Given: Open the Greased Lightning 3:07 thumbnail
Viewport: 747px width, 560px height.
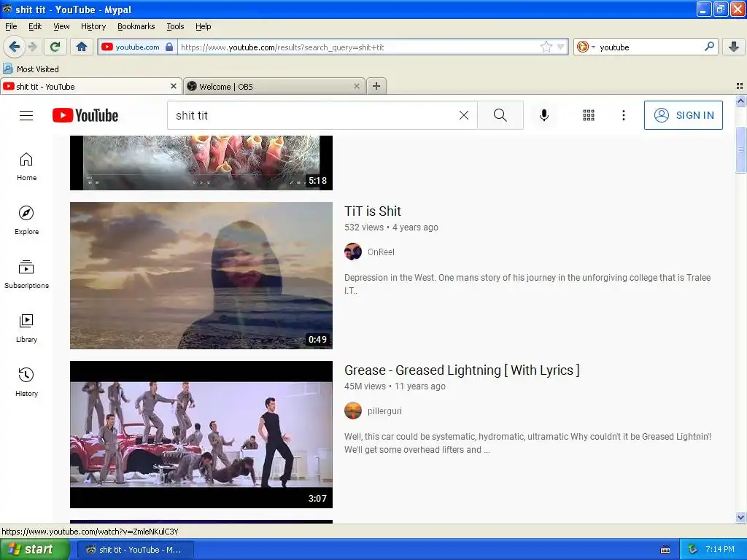Looking at the screenshot, I should point(201,435).
